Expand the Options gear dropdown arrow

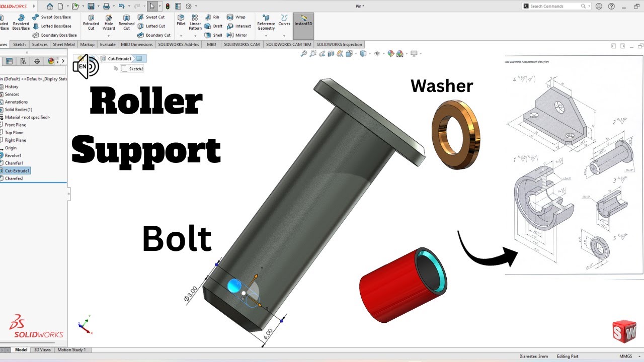tap(196, 7)
